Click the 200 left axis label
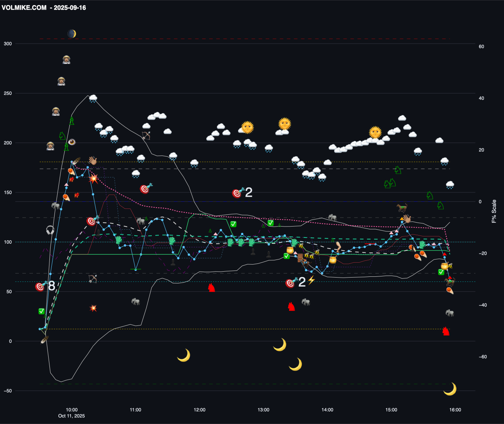504x424 pixels. click(x=8, y=143)
